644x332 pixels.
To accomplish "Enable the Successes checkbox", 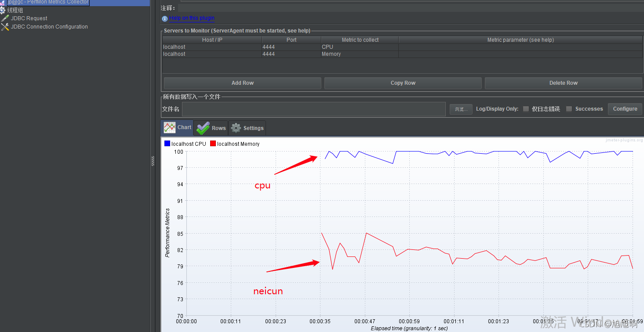I will click(569, 109).
